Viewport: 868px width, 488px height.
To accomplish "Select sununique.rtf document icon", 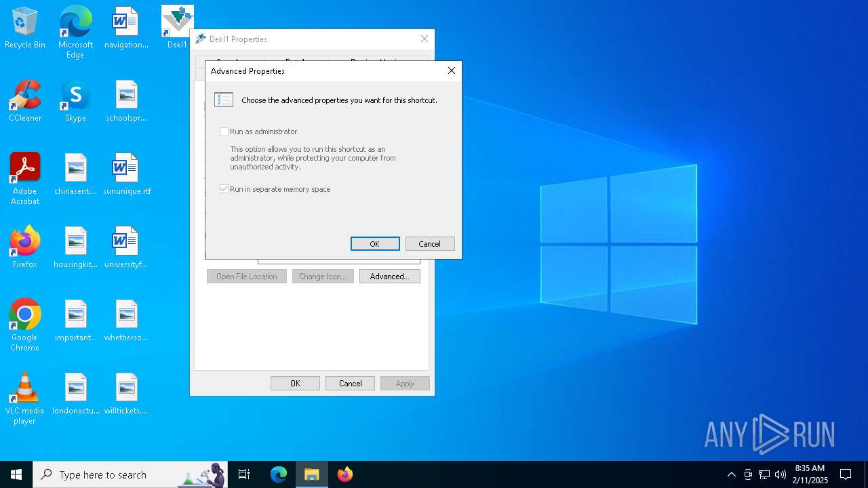I will point(126,175).
